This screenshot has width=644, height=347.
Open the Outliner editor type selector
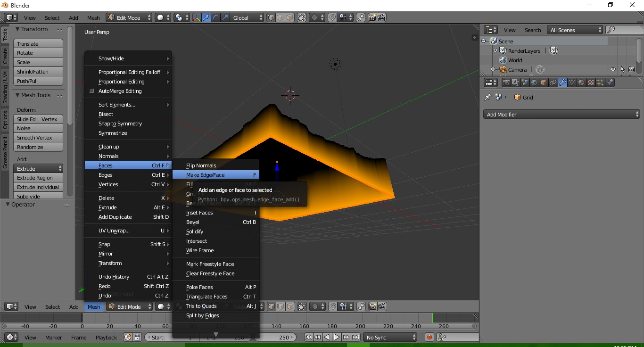[491, 30]
